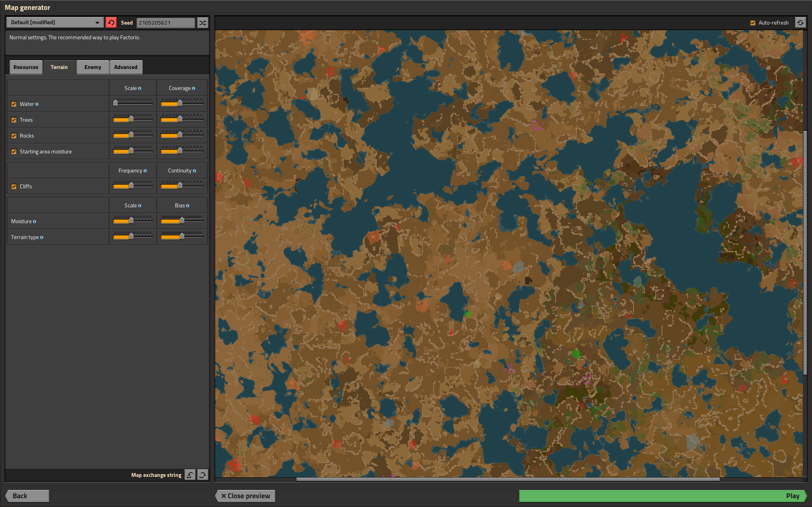Adjust the Moisture scale slider
The height and width of the screenshot is (507, 812).
tap(133, 220)
